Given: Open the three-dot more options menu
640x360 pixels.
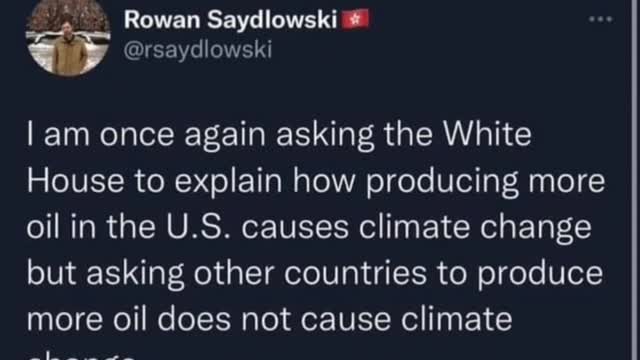Looking at the screenshot, I should click(600, 19).
